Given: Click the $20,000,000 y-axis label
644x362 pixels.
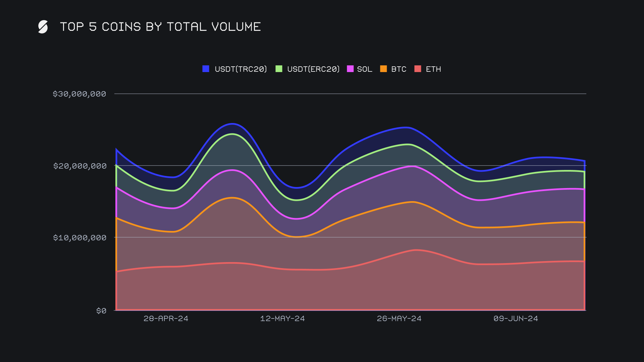Looking at the screenshot, I should (x=80, y=166).
